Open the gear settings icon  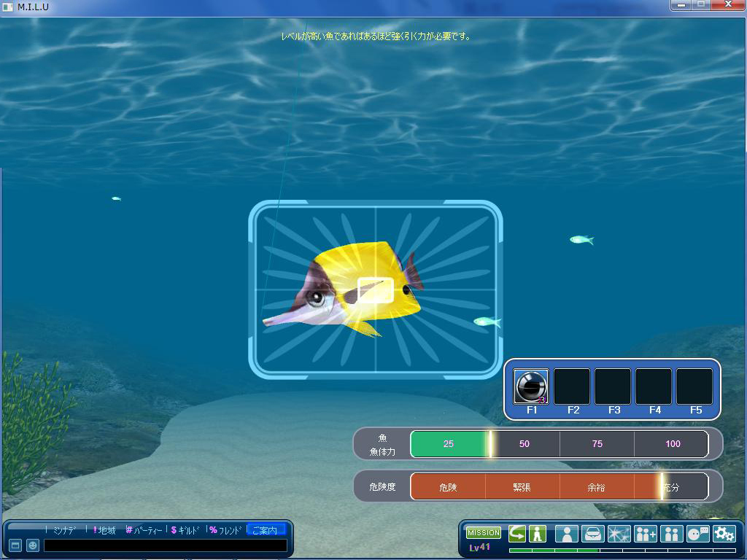click(724, 534)
